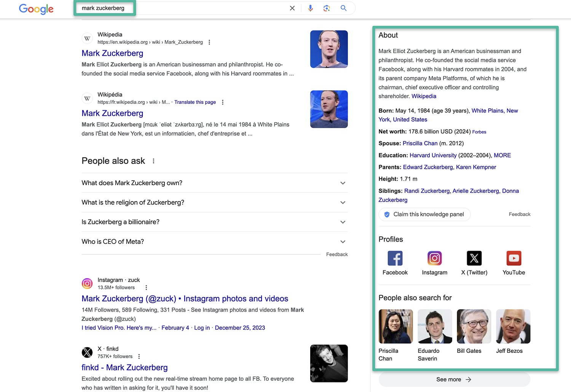
Task: Open Jeff Bezos photo thumbnail
Action: click(513, 326)
